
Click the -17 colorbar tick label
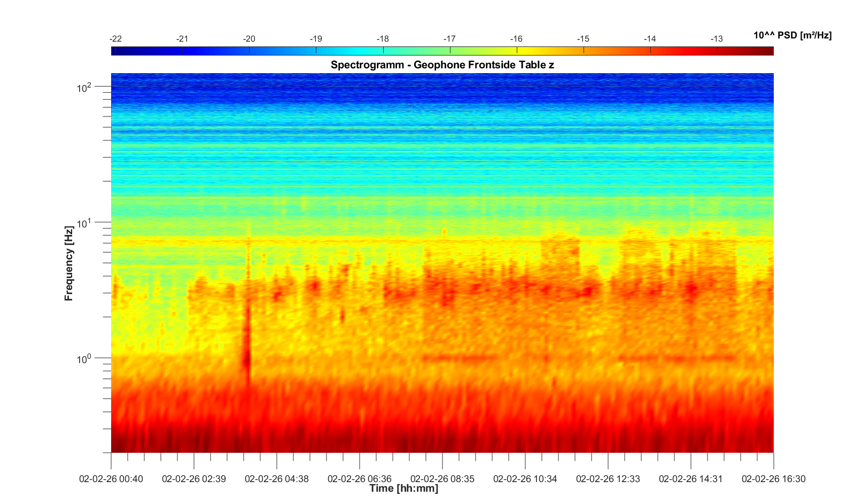pyautogui.click(x=449, y=39)
